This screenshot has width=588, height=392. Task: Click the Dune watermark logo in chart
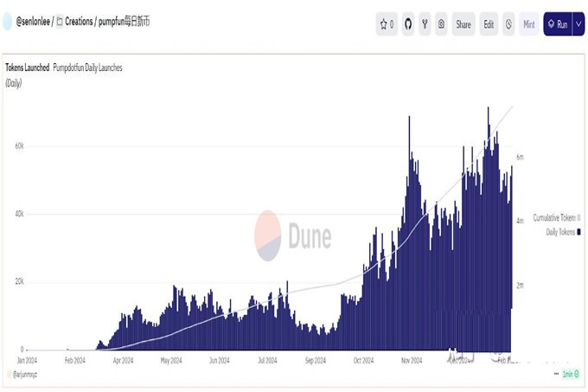pyautogui.click(x=294, y=235)
